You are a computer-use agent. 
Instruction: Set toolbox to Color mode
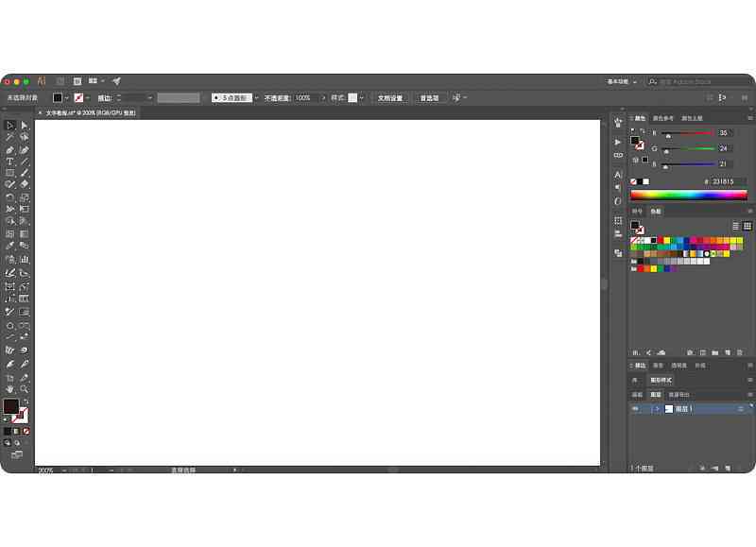[8, 432]
